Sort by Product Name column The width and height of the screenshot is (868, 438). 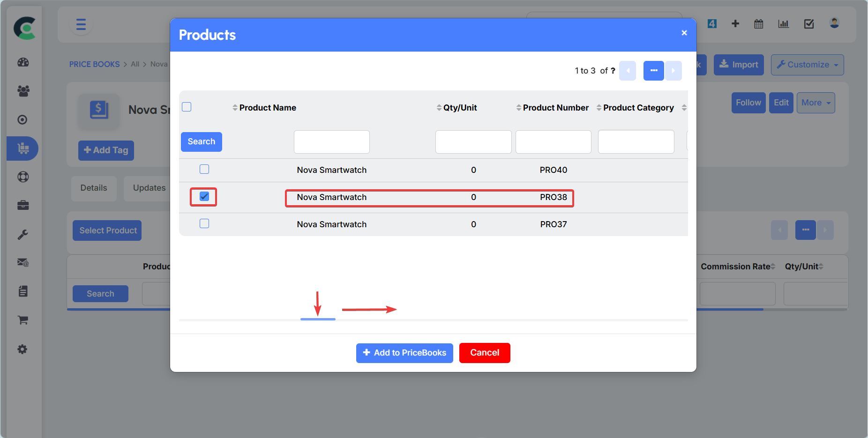[x=267, y=108]
